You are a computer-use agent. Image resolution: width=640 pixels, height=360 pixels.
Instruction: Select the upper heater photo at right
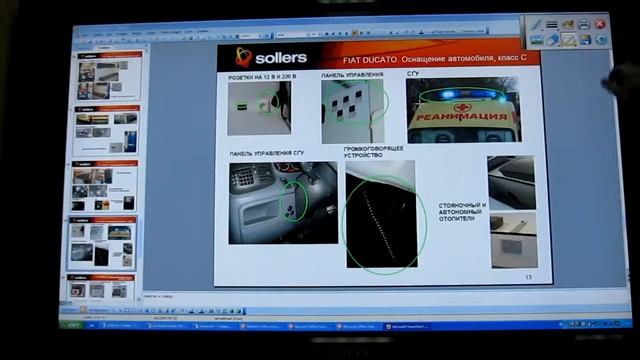pyautogui.click(x=511, y=182)
